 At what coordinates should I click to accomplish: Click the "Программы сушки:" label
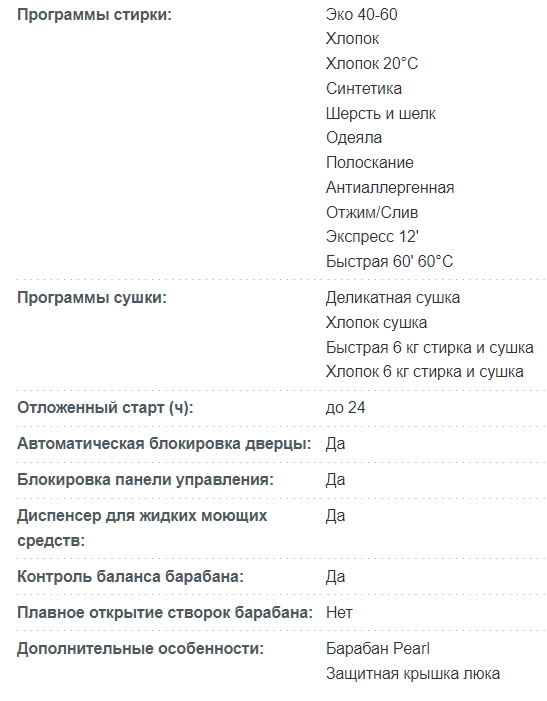92,297
